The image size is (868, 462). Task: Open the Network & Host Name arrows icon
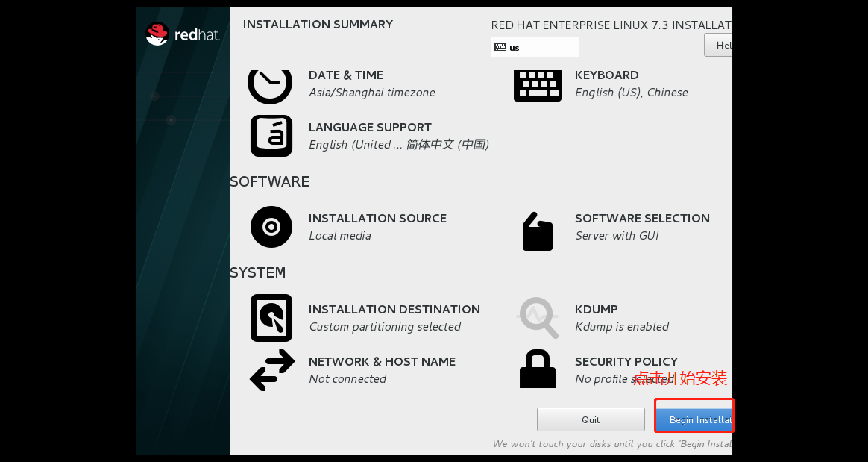(271, 370)
